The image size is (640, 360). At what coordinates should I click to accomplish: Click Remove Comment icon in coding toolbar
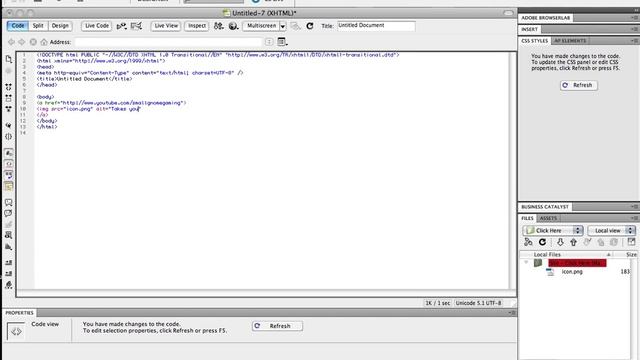click(x=9, y=213)
